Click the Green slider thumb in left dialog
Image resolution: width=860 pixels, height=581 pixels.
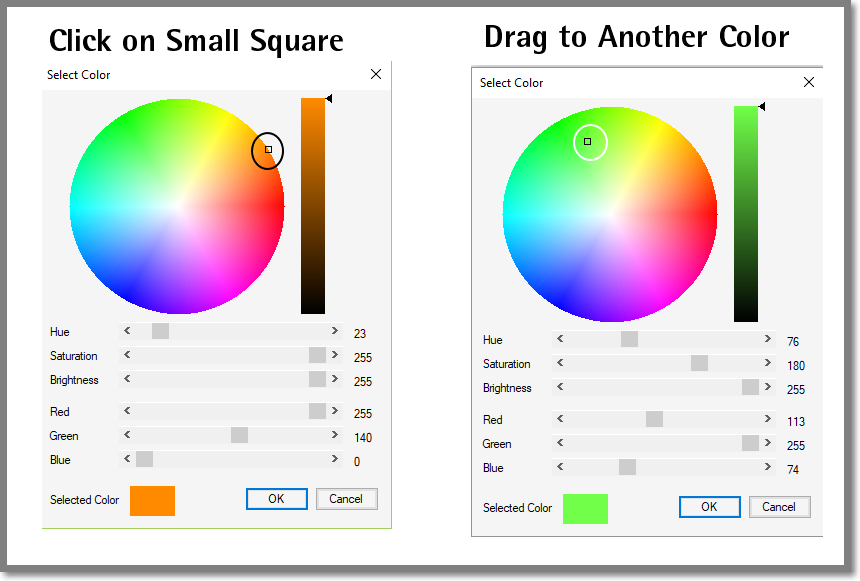(x=239, y=435)
